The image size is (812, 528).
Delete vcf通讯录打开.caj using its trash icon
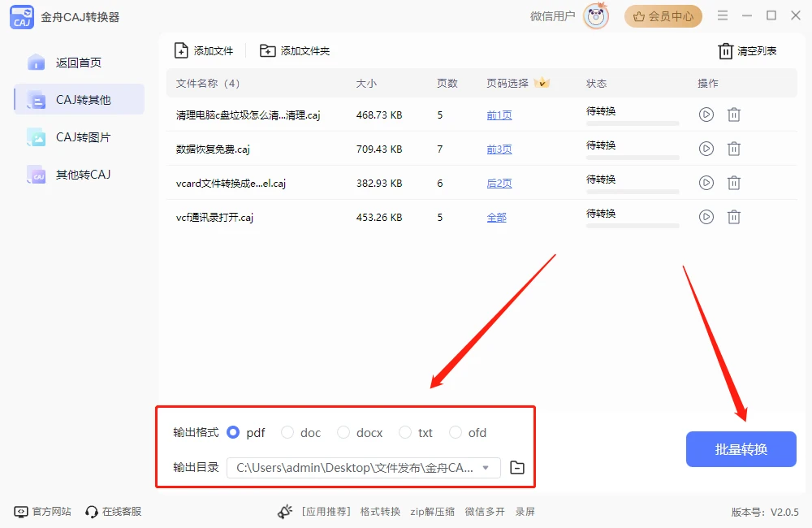734,217
